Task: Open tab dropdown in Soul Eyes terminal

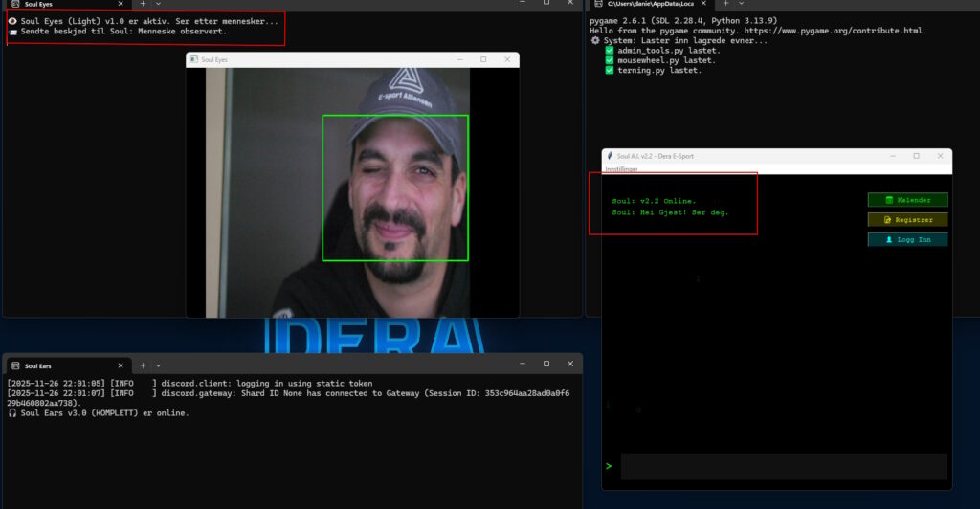Action: [158, 4]
